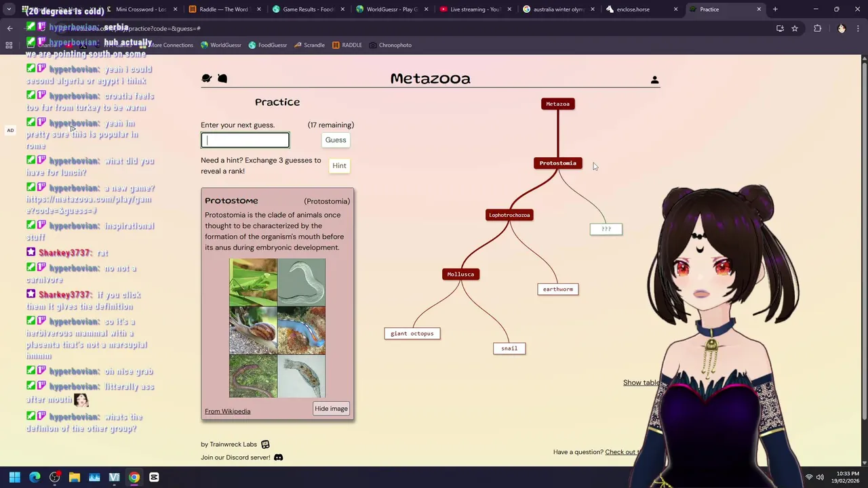The height and width of the screenshot is (488, 868).
Task: Select the Mollusca tree node
Action: coord(460,274)
